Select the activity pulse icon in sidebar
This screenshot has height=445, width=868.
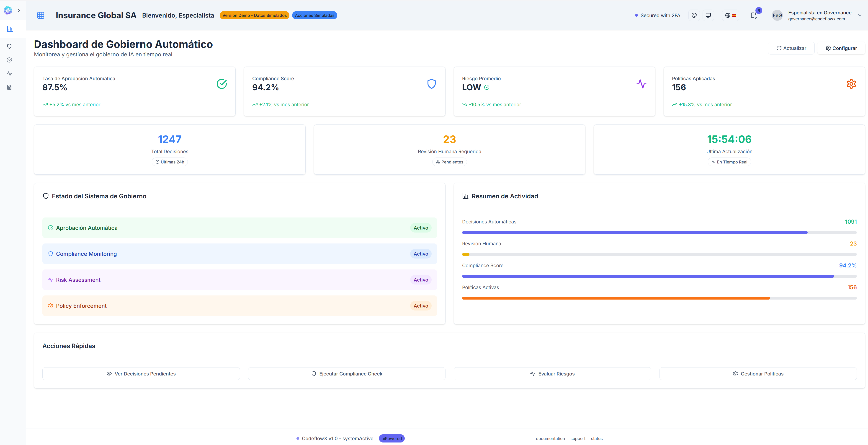(x=9, y=73)
